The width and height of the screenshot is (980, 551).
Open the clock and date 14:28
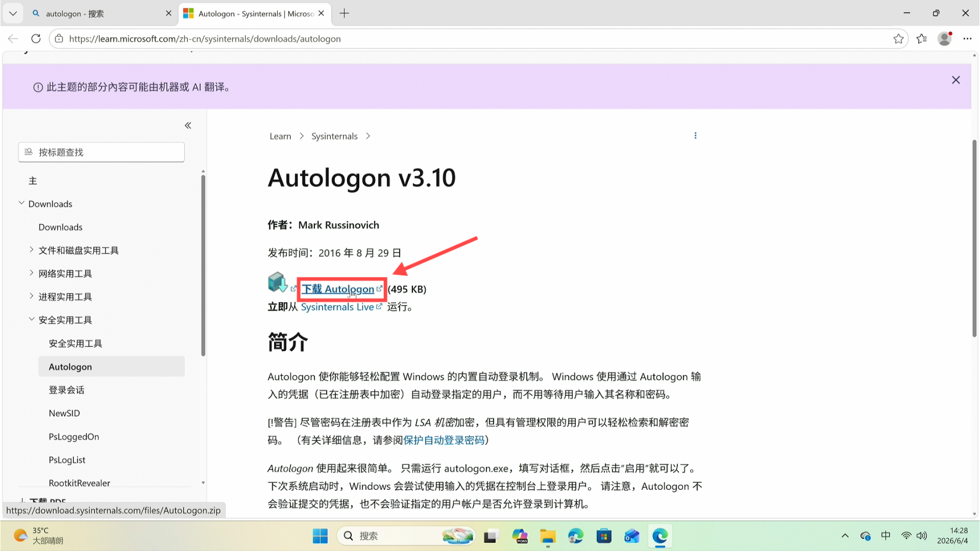[x=952, y=535]
